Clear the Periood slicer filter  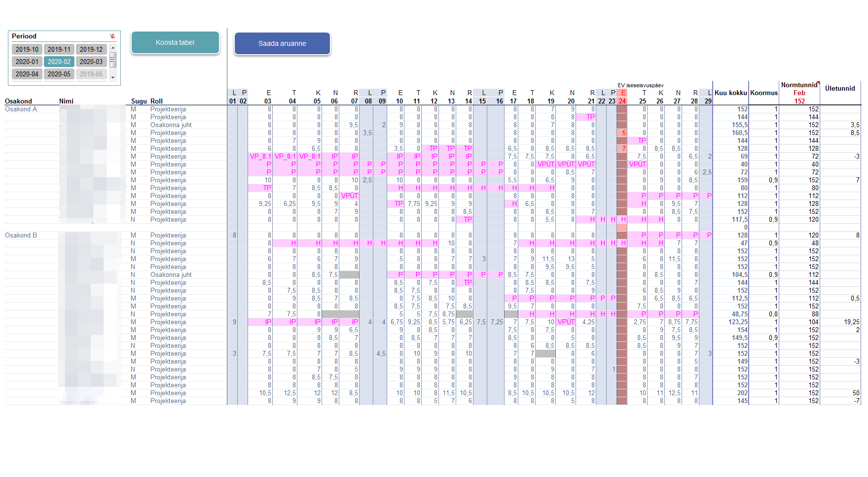click(112, 36)
